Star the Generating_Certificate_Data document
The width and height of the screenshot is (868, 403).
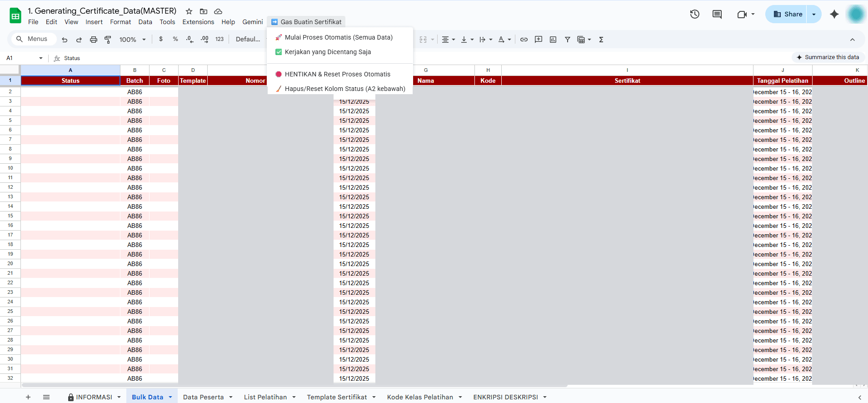[189, 11]
